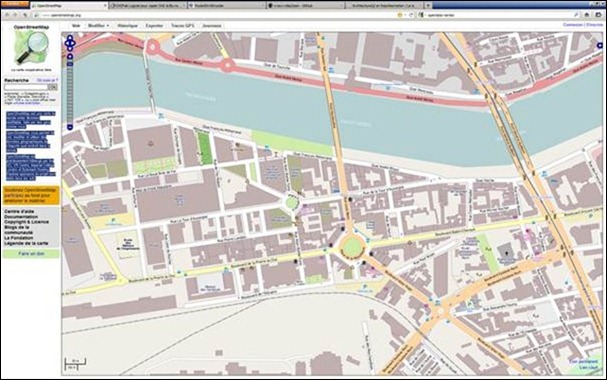Open the Légende de la carte link
This screenshot has width=607, height=380.
pos(26,243)
